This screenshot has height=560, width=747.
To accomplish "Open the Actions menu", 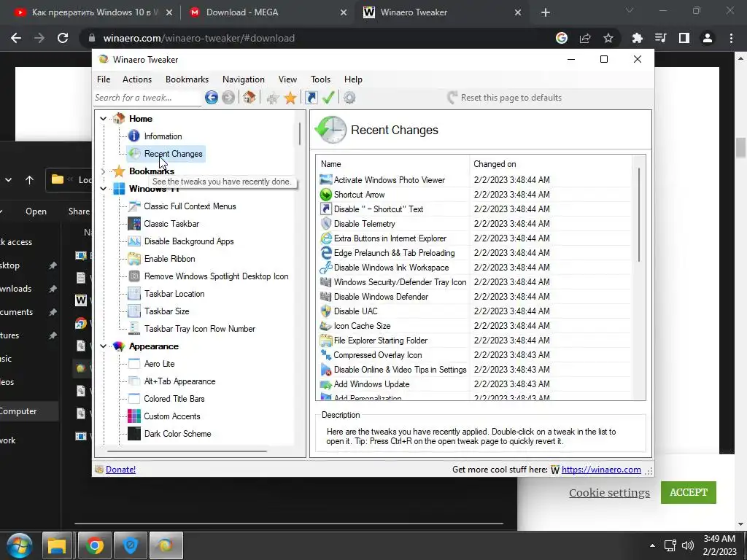I will click(136, 79).
